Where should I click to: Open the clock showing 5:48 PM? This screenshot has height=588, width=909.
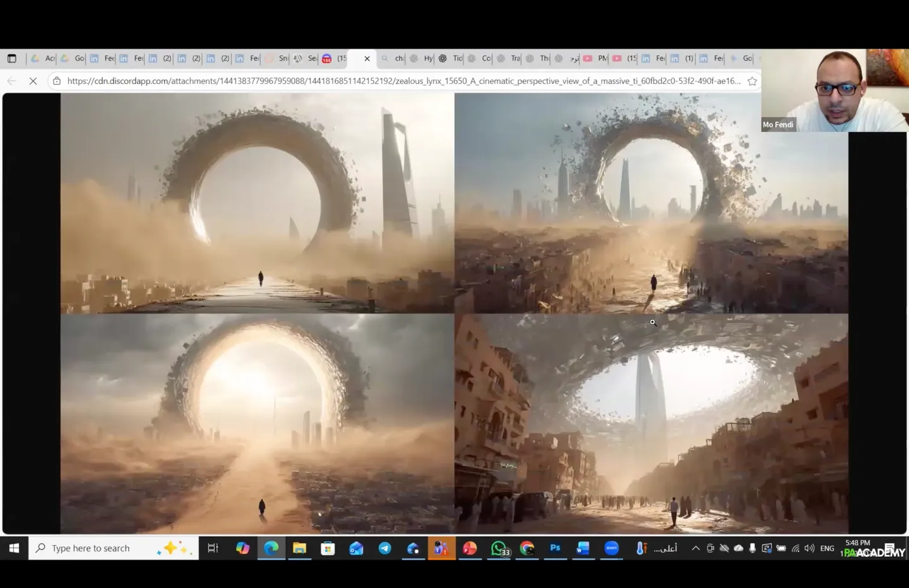[x=857, y=543]
